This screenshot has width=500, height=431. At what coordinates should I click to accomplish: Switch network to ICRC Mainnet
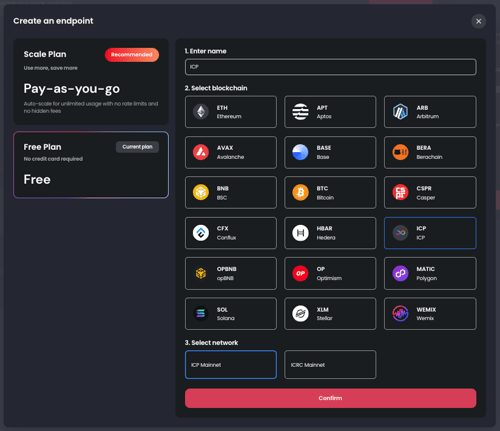330,365
